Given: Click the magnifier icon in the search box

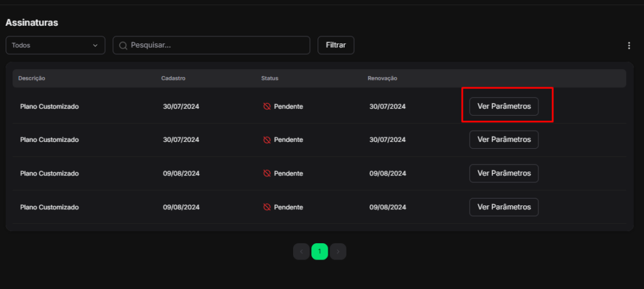Looking at the screenshot, I should click(123, 45).
